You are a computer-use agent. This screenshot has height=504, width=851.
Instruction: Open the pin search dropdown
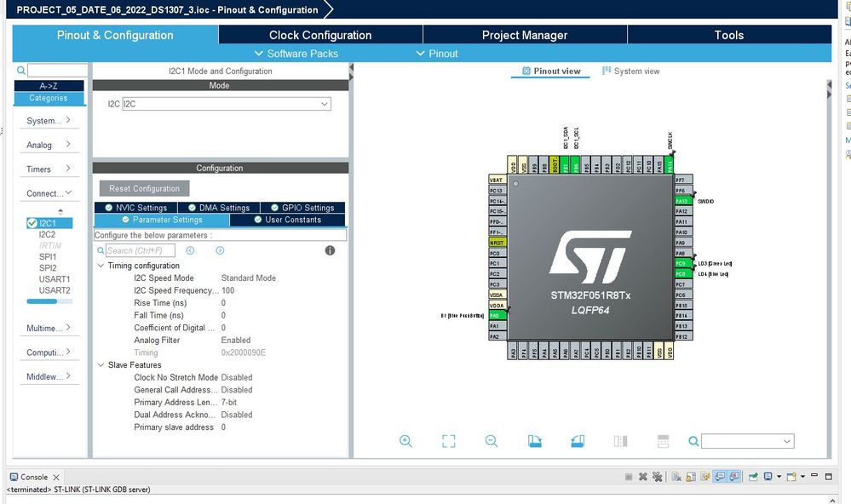[786, 441]
